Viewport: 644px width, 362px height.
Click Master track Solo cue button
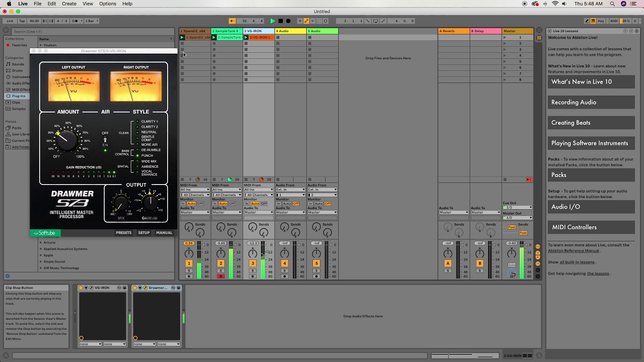point(512,265)
